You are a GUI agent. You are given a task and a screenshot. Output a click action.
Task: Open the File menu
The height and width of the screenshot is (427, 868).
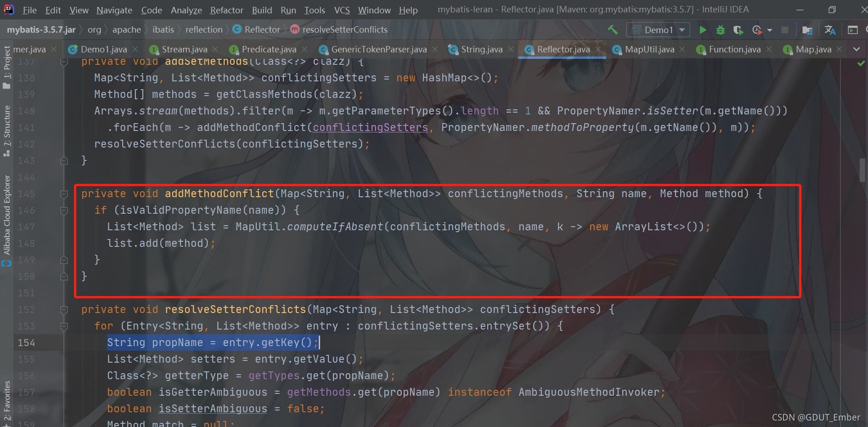[x=29, y=10]
